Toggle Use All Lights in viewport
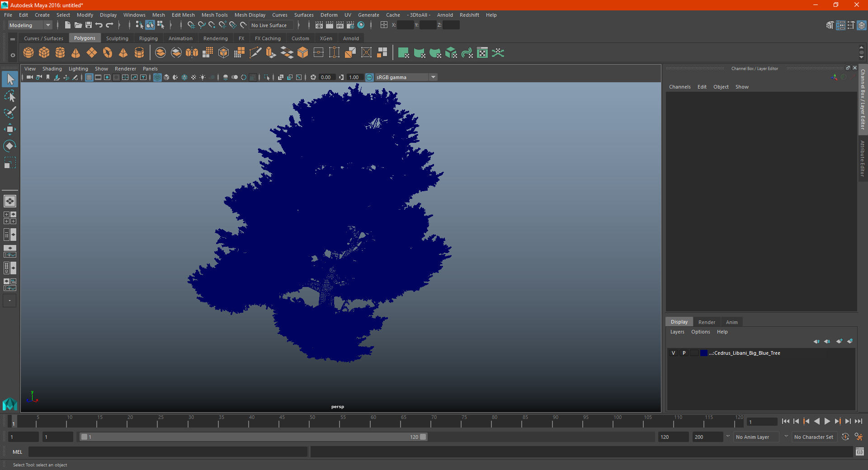The width and height of the screenshot is (868, 470). [x=203, y=77]
